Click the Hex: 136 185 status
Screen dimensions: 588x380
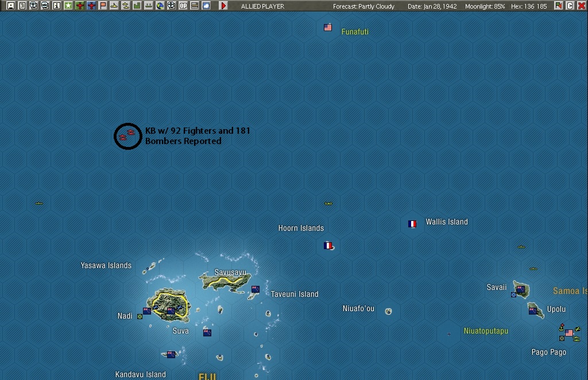click(529, 6)
